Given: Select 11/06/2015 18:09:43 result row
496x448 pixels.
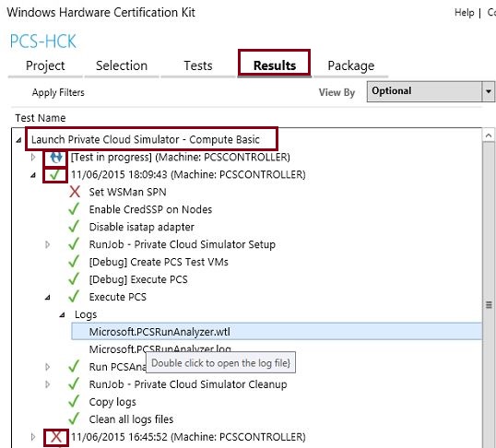Looking at the screenshot, I should (188, 174).
